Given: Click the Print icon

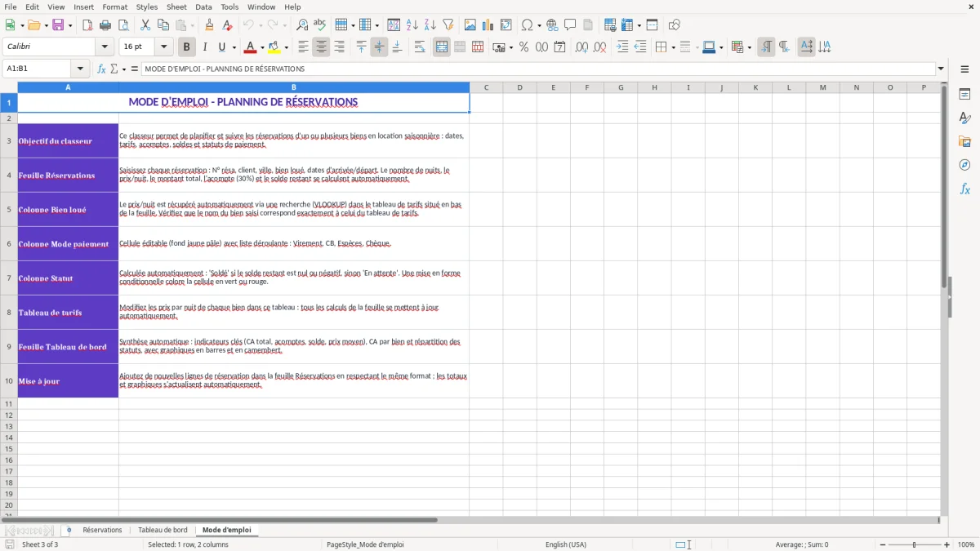Looking at the screenshot, I should pyautogui.click(x=105, y=25).
